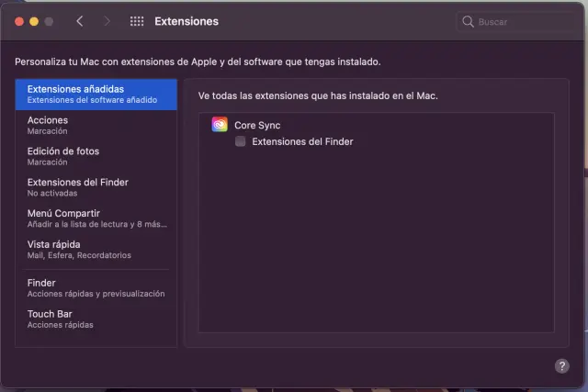Click the Core Sync app icon
This screenshot has height=392, width=588.
pos(220,125)
